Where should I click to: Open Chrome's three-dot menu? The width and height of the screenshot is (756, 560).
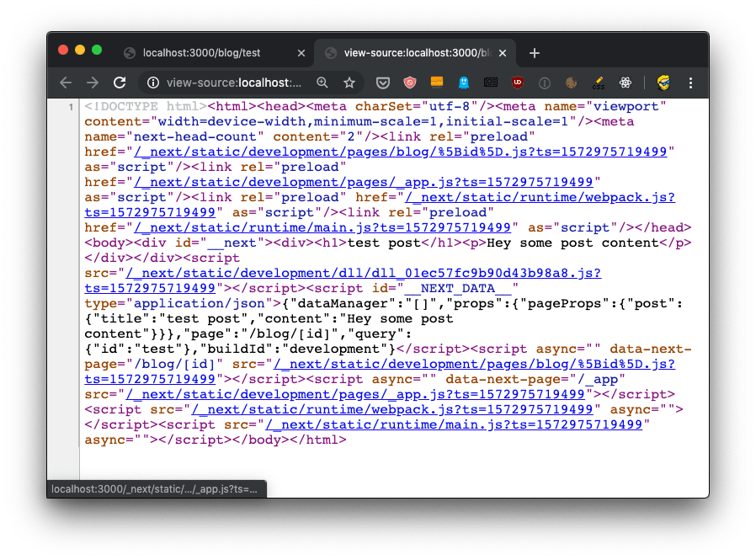pyautogui.click(x=691, y=83)
